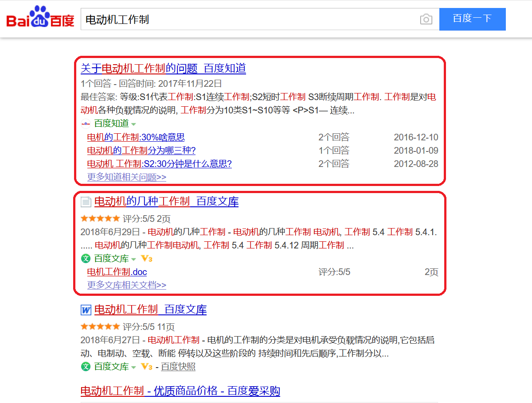Expand 百度文库 dropdown in third result
The image size is (532, 403).
tap(133, 367)
